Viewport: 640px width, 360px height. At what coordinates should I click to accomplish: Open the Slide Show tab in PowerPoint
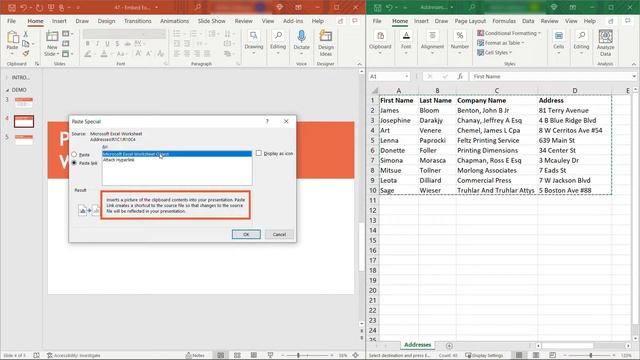[211, 21]
